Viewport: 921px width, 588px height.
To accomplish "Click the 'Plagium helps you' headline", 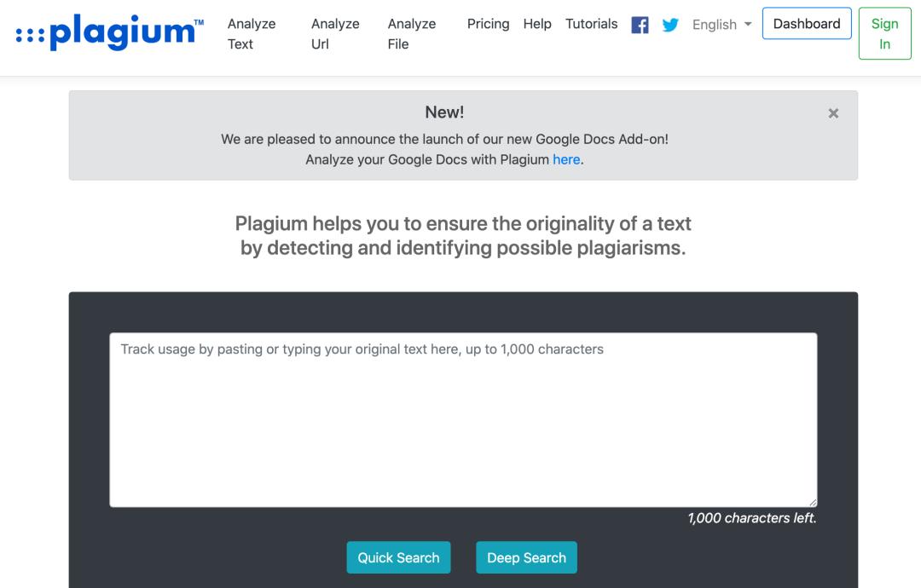I will [x=463, y=236].
